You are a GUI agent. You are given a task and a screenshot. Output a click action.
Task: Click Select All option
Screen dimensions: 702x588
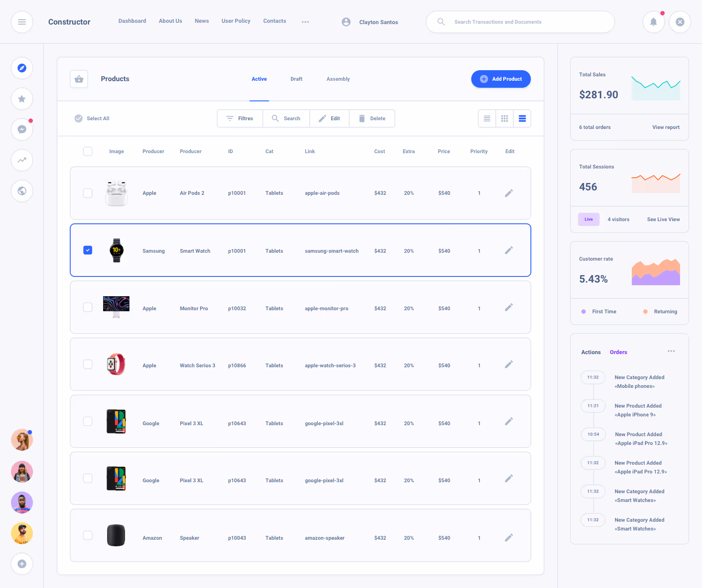92,118
